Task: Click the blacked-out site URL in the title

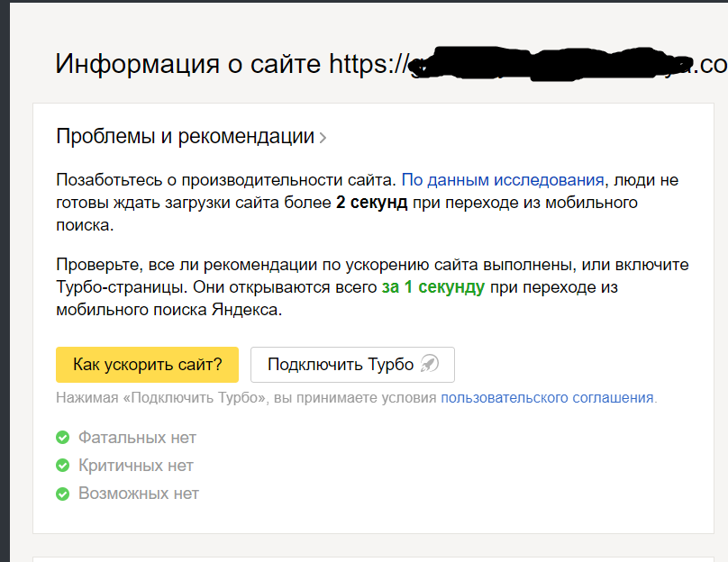Action: point(550,64)
